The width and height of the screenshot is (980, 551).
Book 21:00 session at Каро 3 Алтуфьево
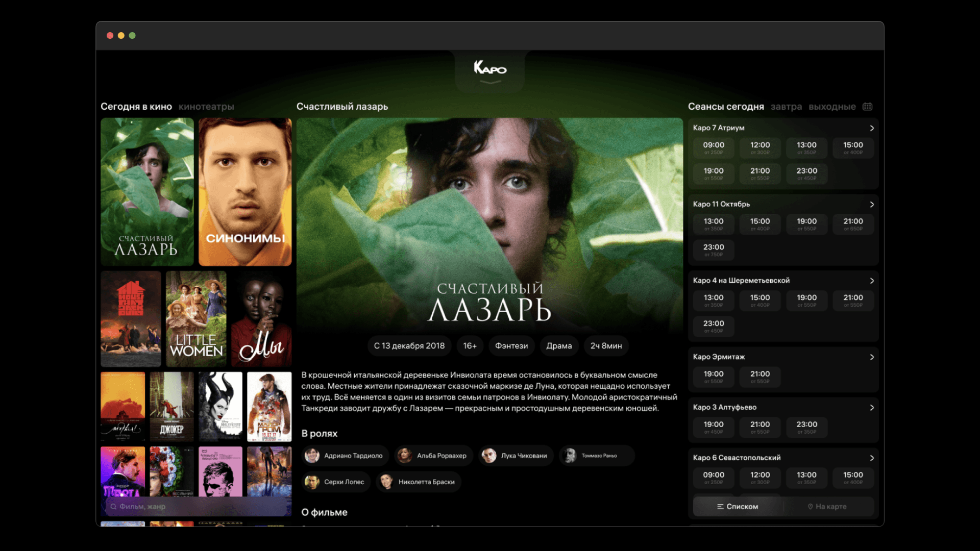pos(760,427)
